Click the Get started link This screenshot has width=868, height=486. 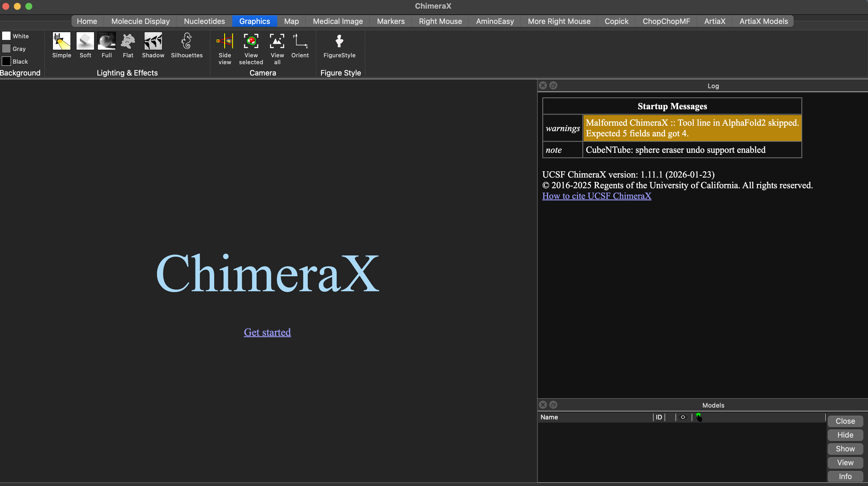coord(267,332)
